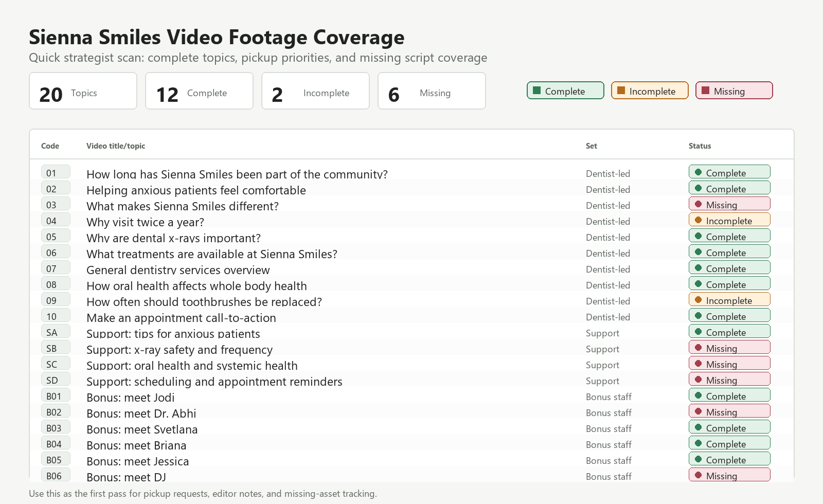Viewport: 823px width, 504px height.
Task: Select 'How long has Sienna Smiles' first row title
Action: pyautogui.click(x=237, y=174)
